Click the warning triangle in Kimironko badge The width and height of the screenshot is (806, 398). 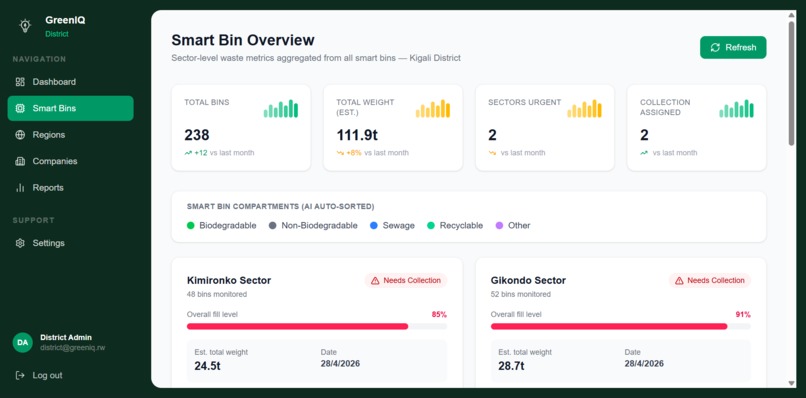(375, 281)
